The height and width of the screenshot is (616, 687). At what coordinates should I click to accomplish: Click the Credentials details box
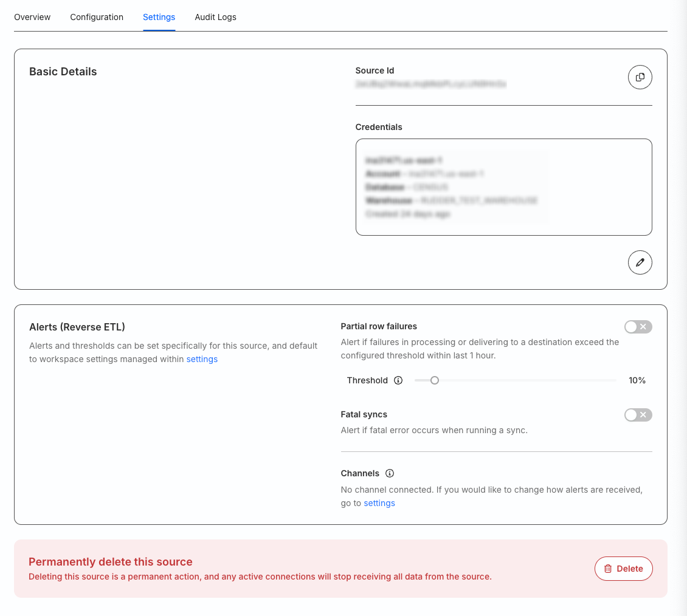click(503, 187)
